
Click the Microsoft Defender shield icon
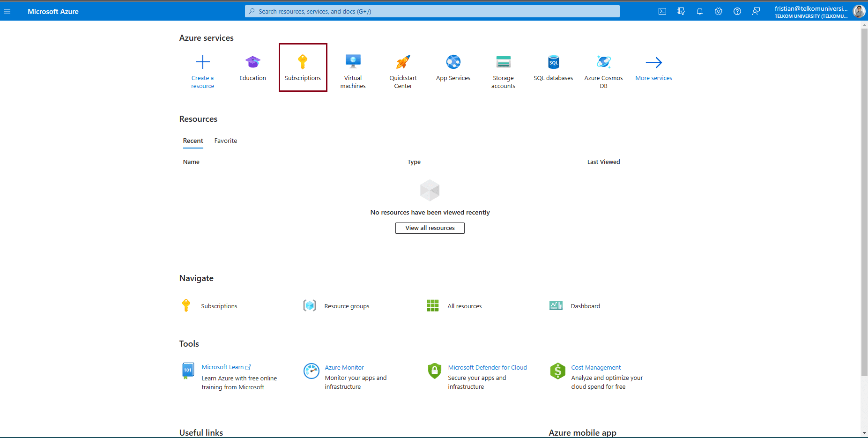(x=435, y=371)
